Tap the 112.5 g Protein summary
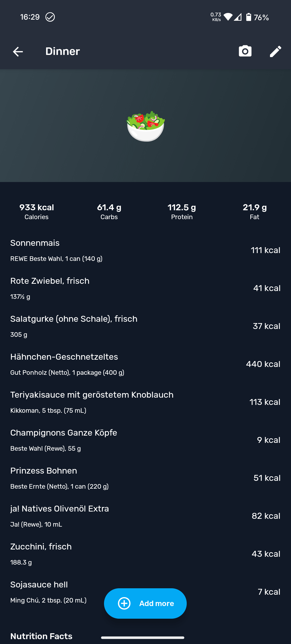 [x=182, y=212]
